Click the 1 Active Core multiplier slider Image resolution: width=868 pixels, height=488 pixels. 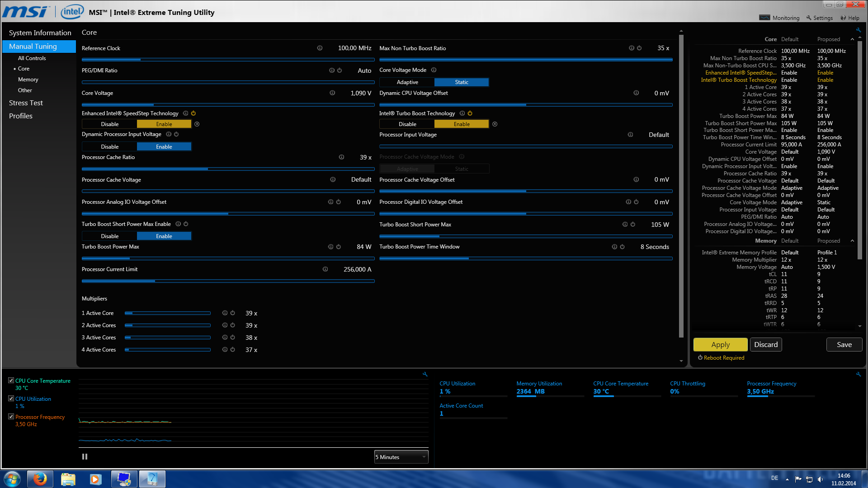coord(167,313)
